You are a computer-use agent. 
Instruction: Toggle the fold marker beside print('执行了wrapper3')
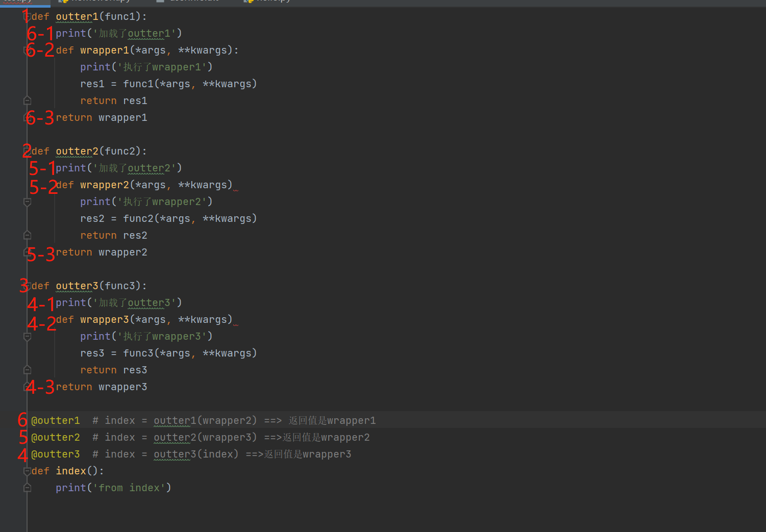click(28, 337)
